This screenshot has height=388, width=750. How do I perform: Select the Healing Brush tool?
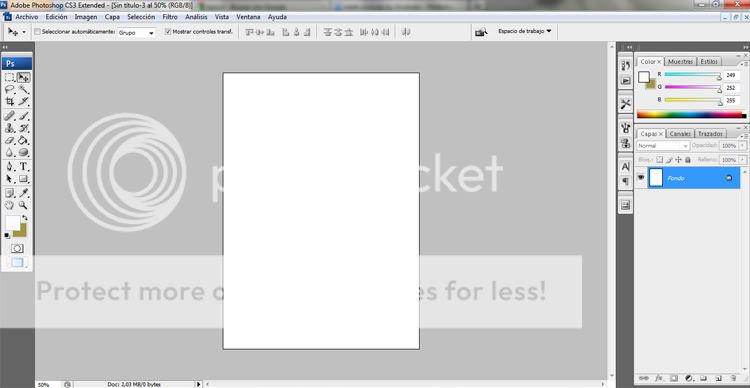10,116
